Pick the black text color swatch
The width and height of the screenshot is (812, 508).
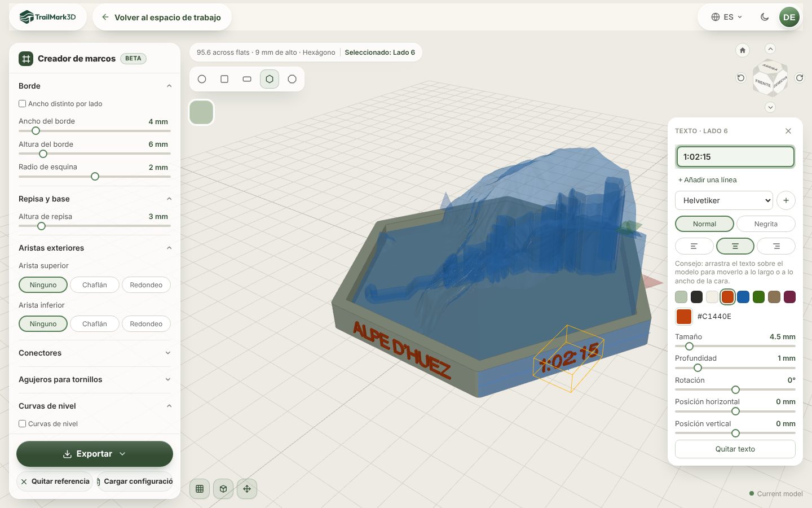pyautogui.click(x=697, y=297)
